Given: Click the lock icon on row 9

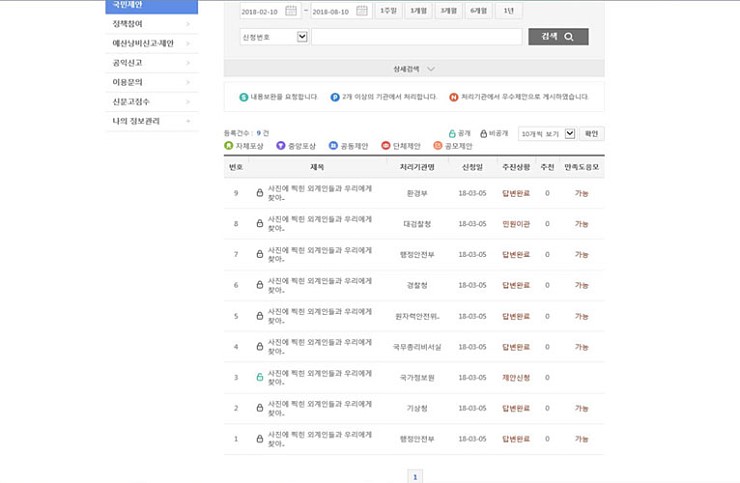Looking at the screenshot, I should pyautogui.click(x=260, y=193).
